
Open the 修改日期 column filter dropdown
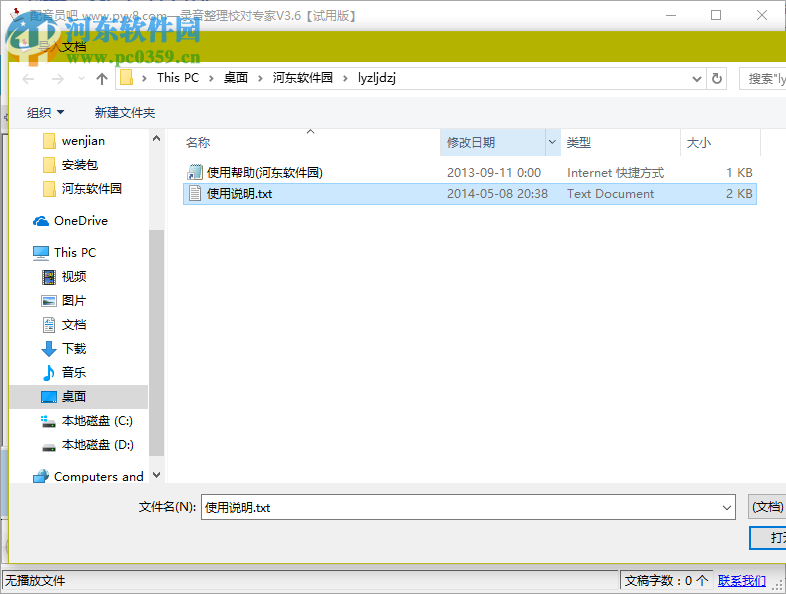pos(552,142)
